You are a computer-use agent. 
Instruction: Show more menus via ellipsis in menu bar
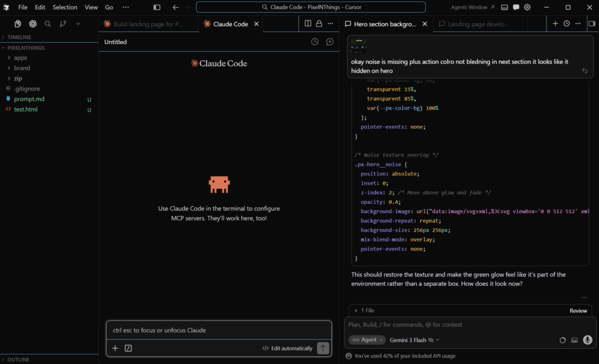pyautogui.click(x=126, y=7)
